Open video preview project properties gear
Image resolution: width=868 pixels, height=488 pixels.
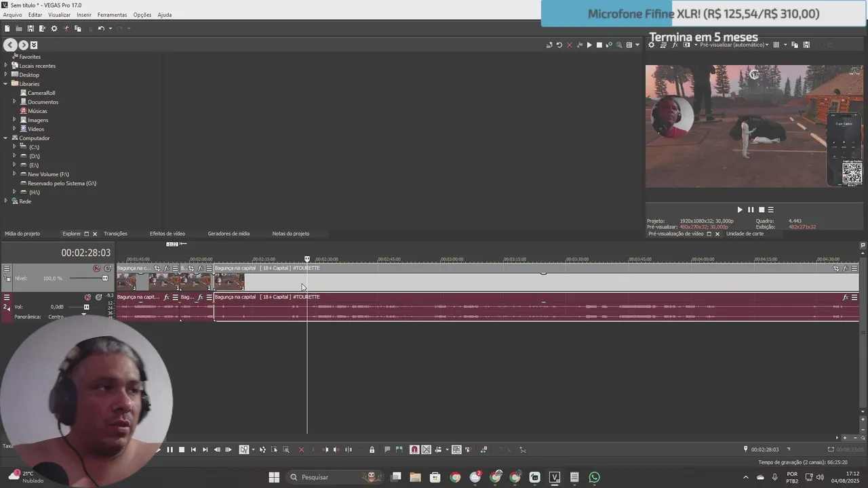[652, 45]
